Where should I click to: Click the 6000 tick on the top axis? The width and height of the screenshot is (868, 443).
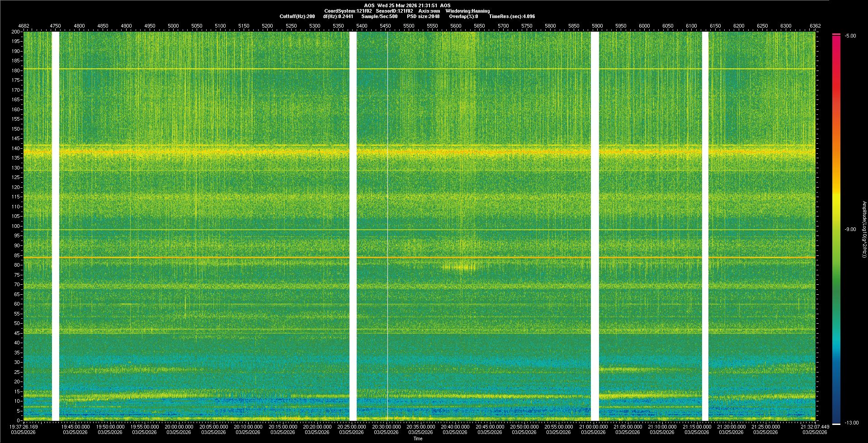coord(644,26)
